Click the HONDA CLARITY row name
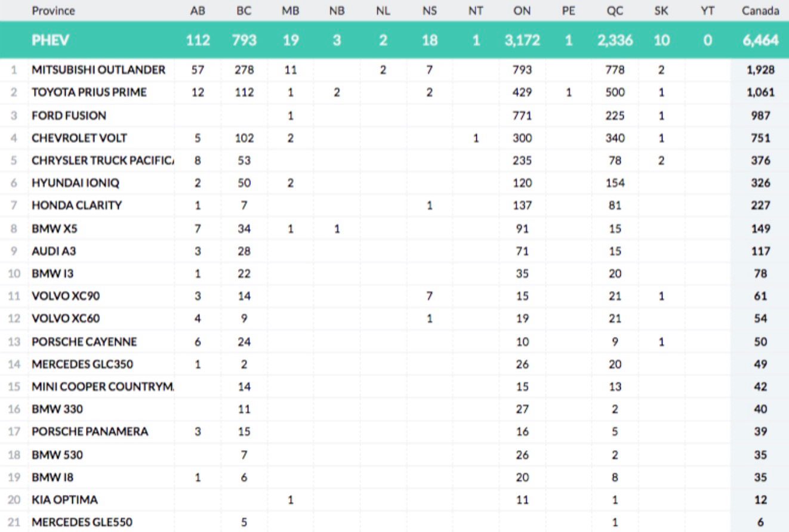The height and width of the screenshot is (532, 789). [x=77, y=205]
